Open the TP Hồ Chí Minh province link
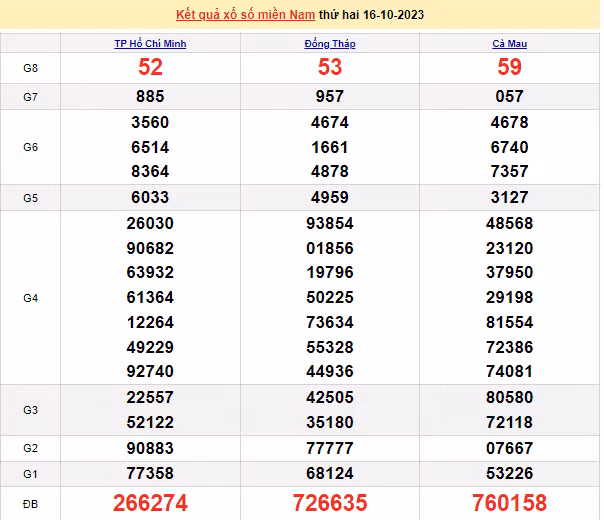The image size is (604, 520). pyautogui.click(x=150, y=44)
